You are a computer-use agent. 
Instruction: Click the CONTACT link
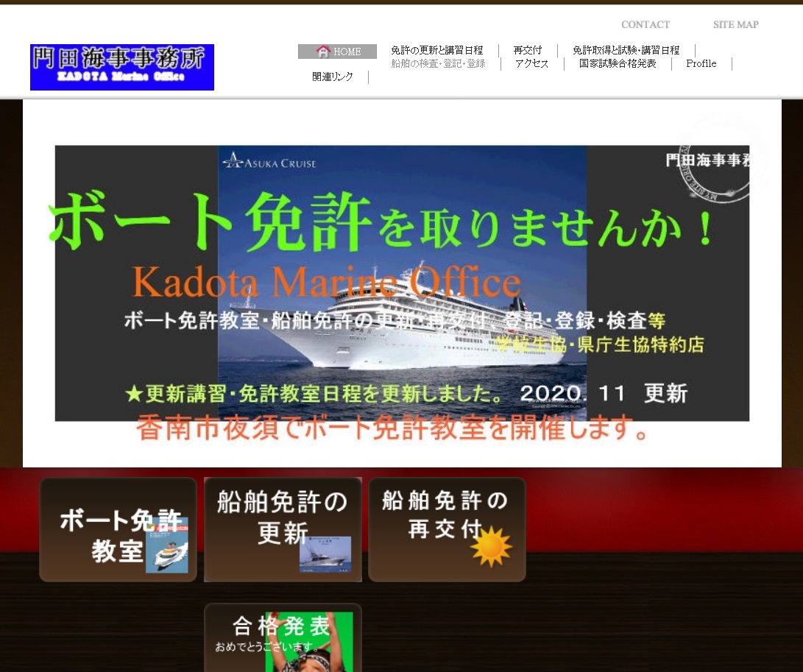coord(645,24)
